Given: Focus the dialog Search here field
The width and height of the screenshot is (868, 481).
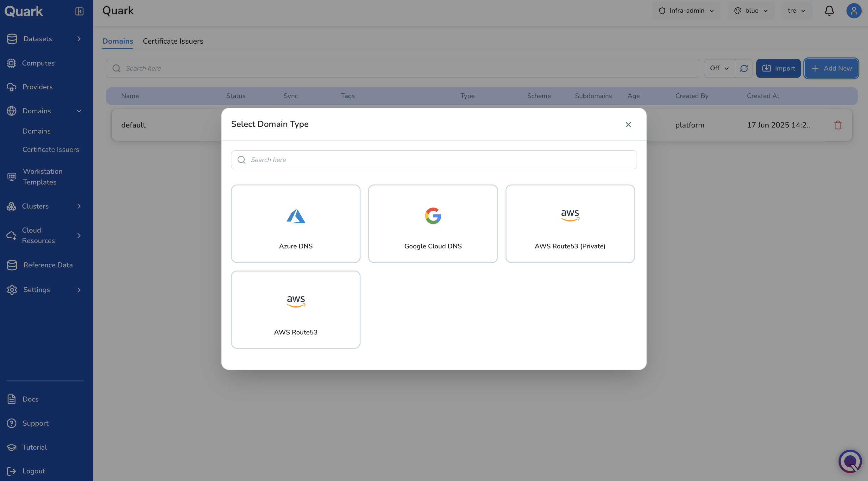Looking at the screenshot, I should [x=434, y=160].
